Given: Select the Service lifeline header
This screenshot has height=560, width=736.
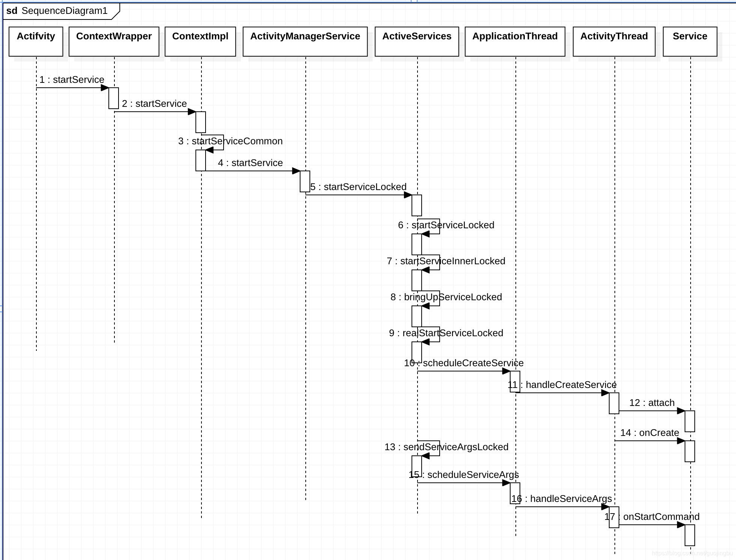Looking at the screenshot, I should (690, 42).
